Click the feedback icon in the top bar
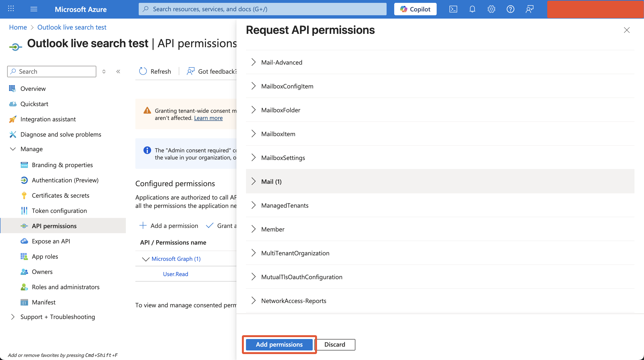644x360 pixels. [529, 9]
